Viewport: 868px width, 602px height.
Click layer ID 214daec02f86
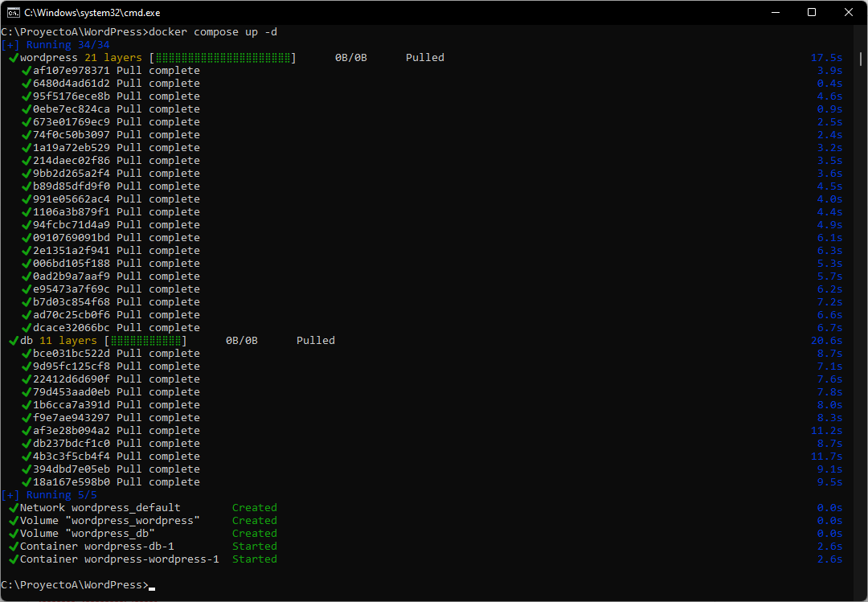click(x=72, y=161)
